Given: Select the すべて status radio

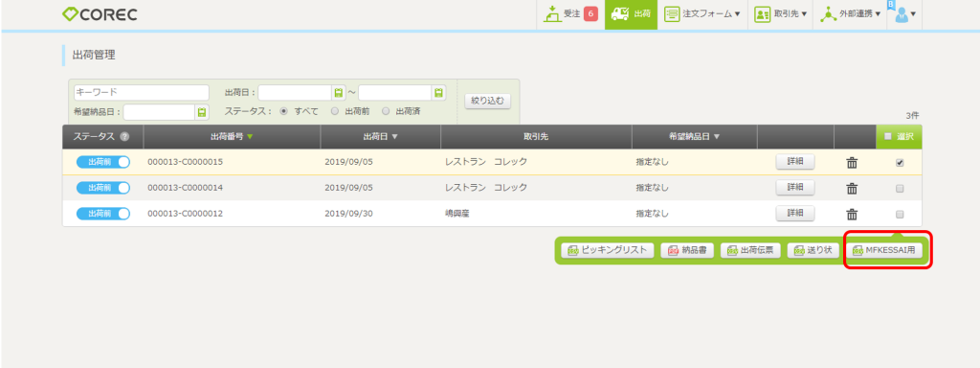Looking at the screenshot, I should point(283,111).
